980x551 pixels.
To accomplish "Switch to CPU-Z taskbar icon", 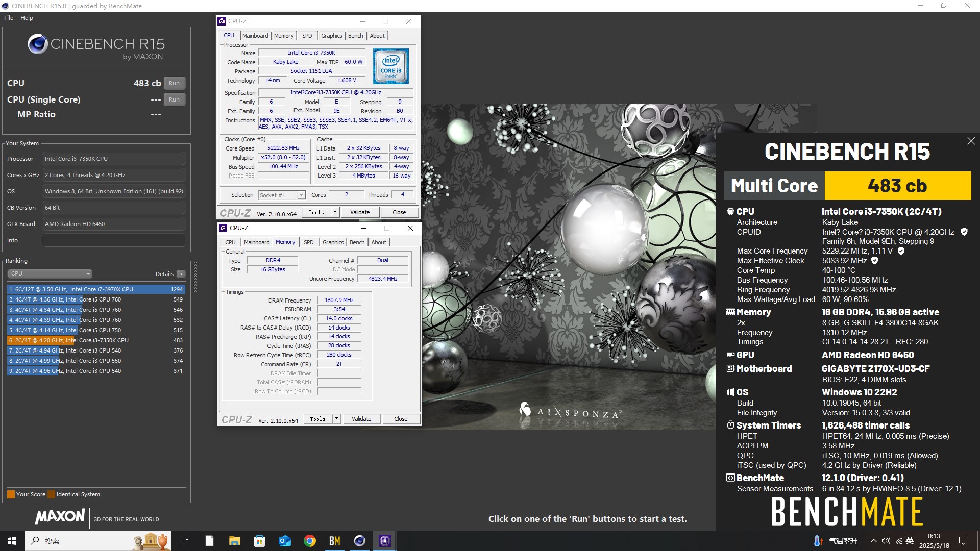I will [384, 541].
